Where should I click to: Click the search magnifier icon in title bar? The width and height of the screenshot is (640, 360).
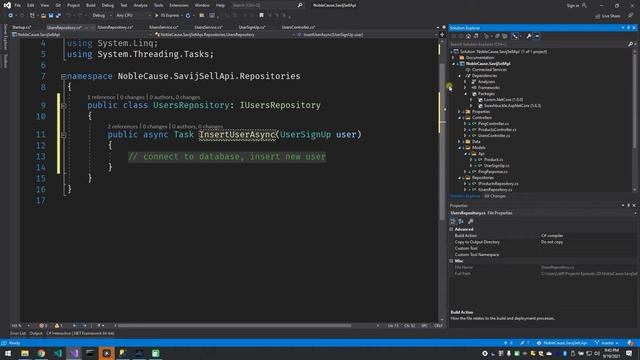pyautogui.click(x=300, y=5)
